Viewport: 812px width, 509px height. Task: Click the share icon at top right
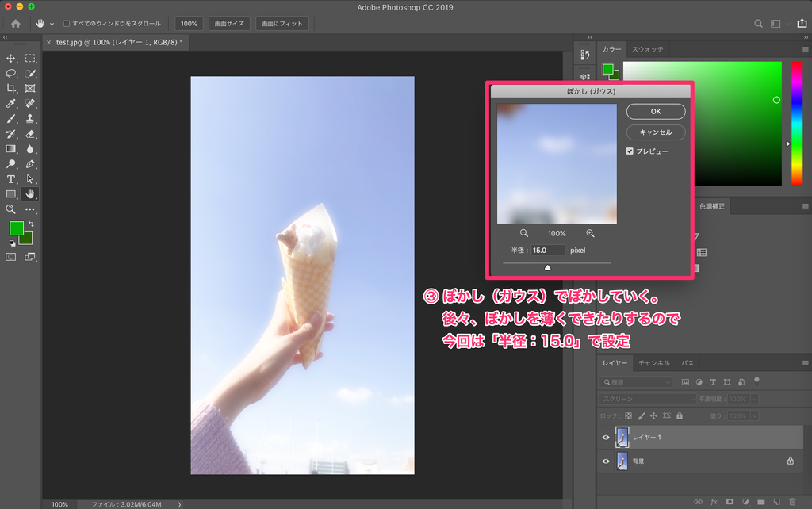(x=802, y=23)
